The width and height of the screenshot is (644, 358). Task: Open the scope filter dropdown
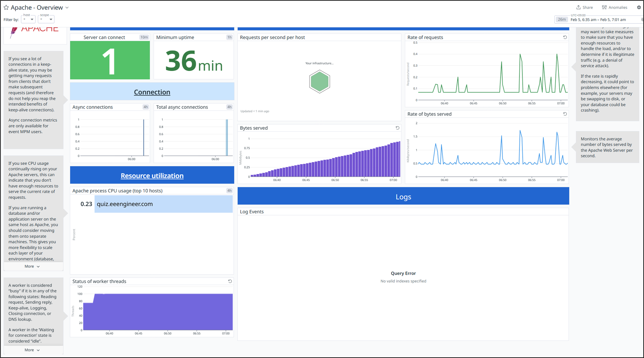46,19
